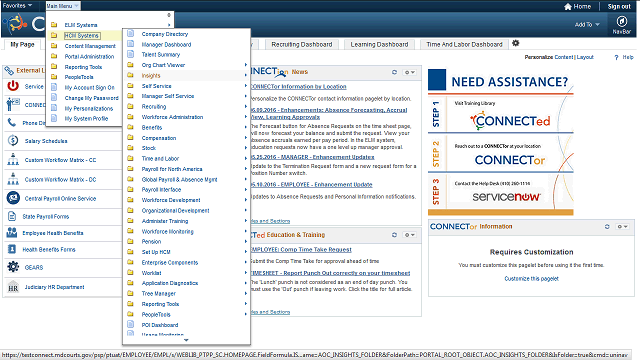This screenshot has width=640, height=360.
Task: Open Manager Dashboard from the HCM submenu
Action: (x=166, y=44)
